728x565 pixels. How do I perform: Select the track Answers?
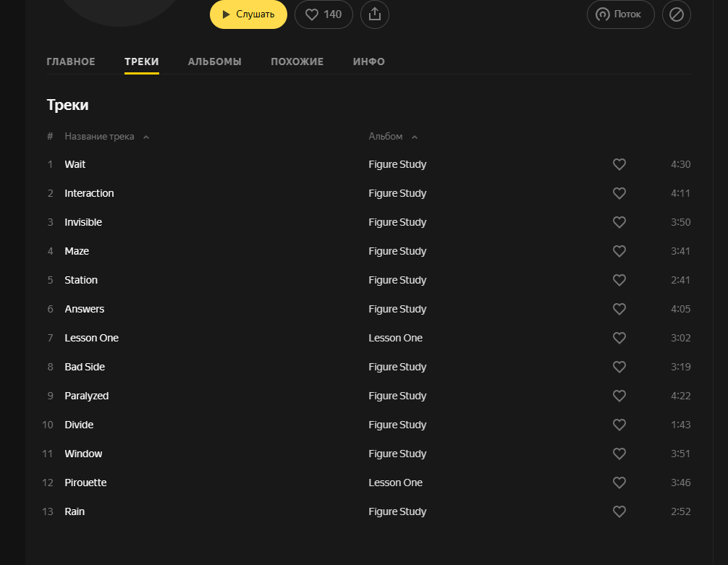pyautogui.click(x=84, y=309)
